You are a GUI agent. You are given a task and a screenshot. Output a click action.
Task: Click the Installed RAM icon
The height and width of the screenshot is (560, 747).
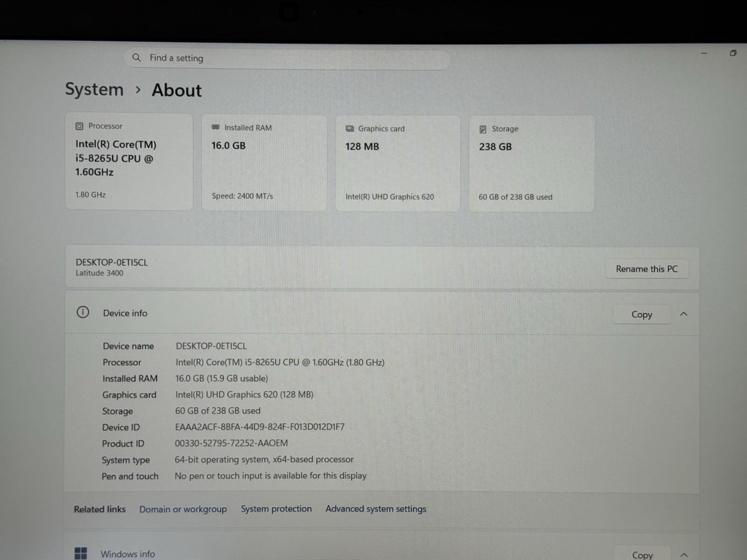click(216, 127)
